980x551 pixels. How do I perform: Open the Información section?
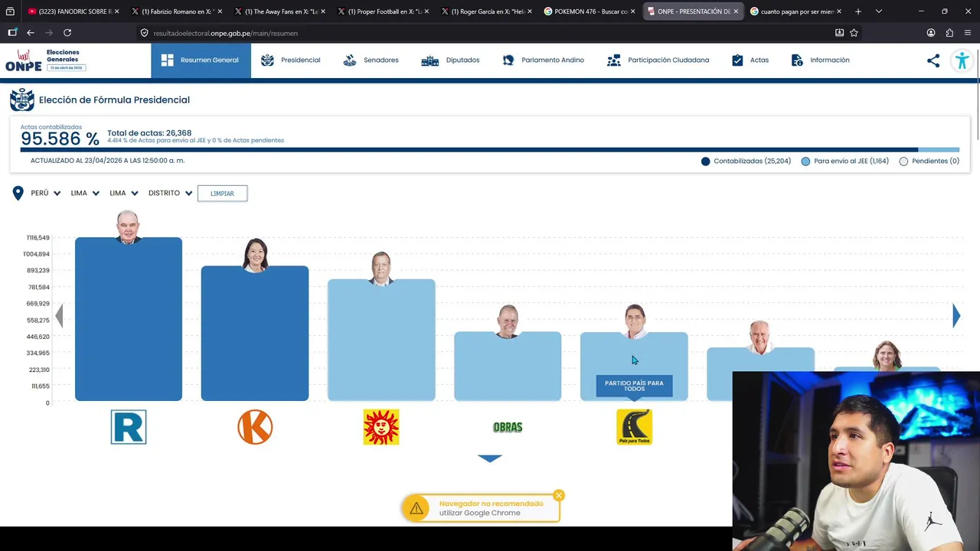820,60
